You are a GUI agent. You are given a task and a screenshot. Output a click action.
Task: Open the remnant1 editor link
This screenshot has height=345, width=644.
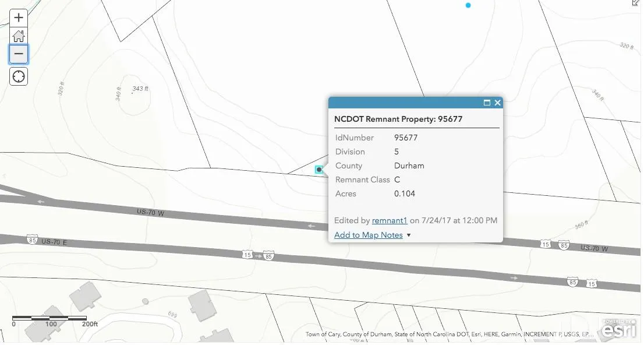(390, 220)
